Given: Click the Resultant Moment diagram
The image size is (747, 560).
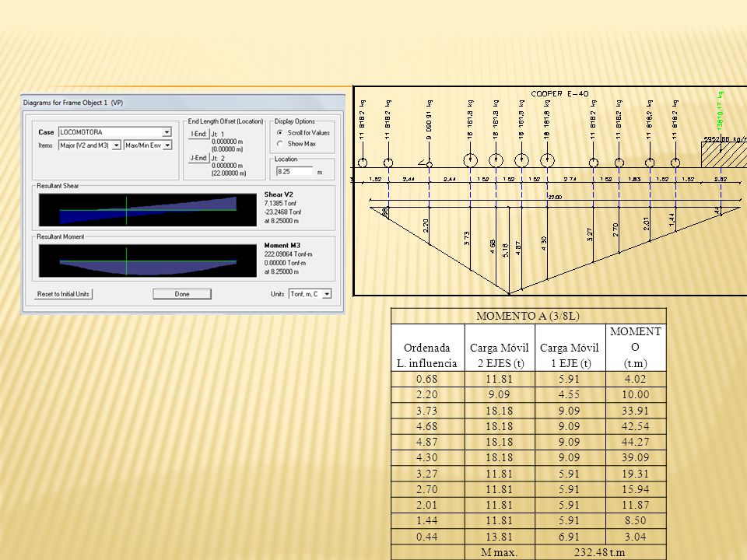Looking at the screenshot, I should (148, 261).
